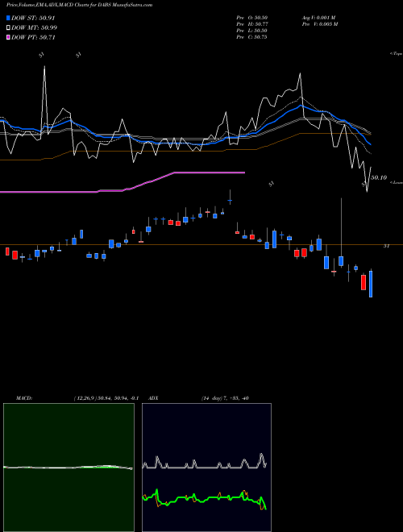Image resolution: width=403 pixels, height=532 pixels.
Task: Click the MACD (12,26,9) values text
Action: [x=106, y=398]
